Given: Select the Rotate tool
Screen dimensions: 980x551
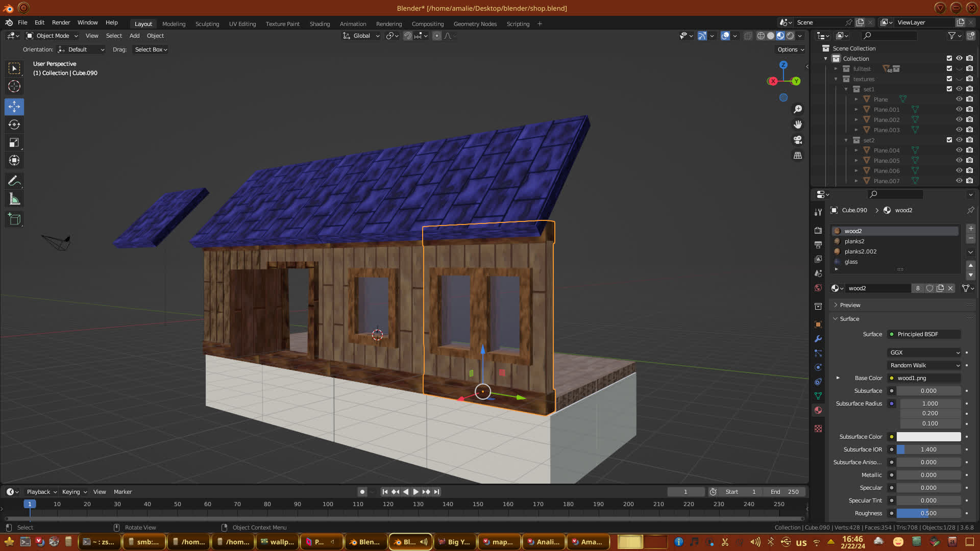Looking at the screenshot, I should (x=14, y=124).
